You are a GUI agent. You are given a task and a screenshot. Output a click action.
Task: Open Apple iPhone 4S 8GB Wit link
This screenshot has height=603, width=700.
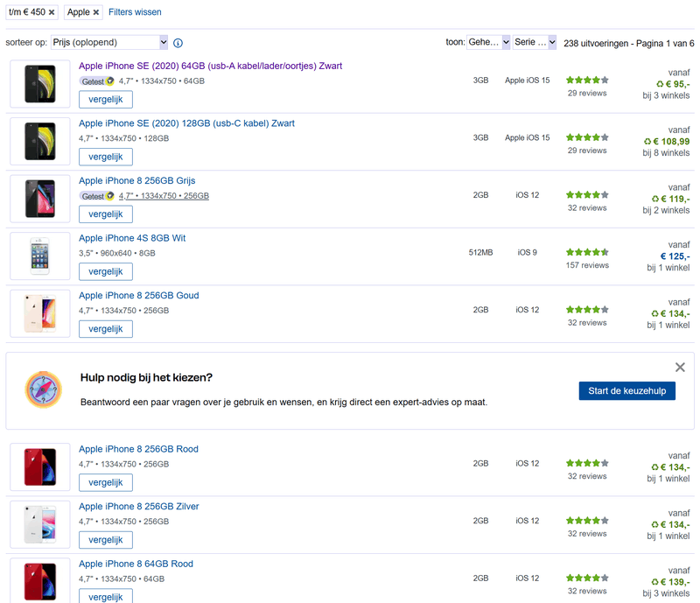click(x=132, y=238)
